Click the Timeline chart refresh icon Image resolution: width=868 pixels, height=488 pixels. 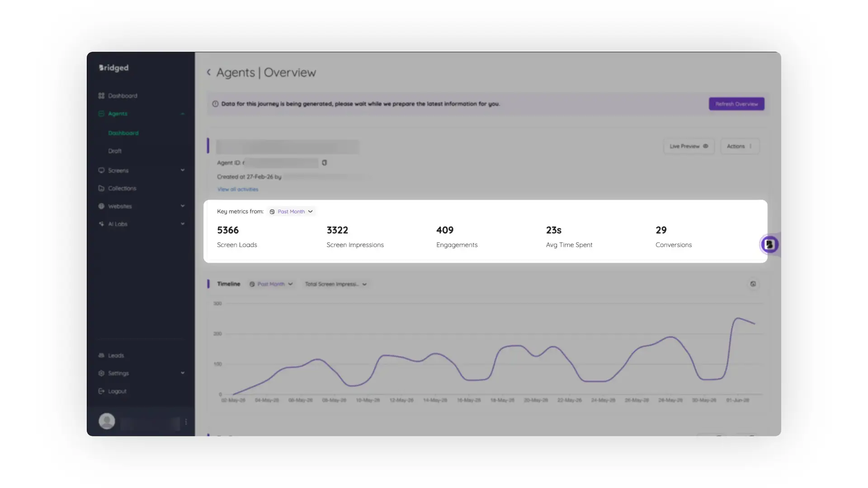point(753,284)
